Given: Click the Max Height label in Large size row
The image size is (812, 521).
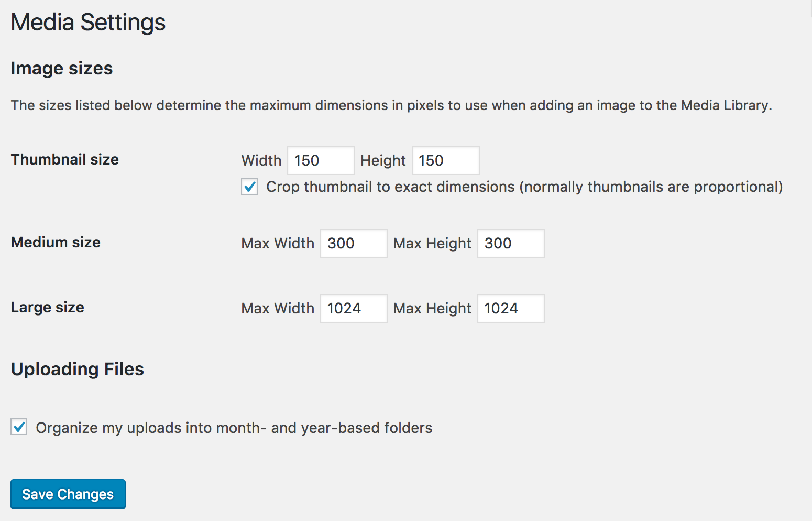Looking at the screenshot, I should 432,308.
